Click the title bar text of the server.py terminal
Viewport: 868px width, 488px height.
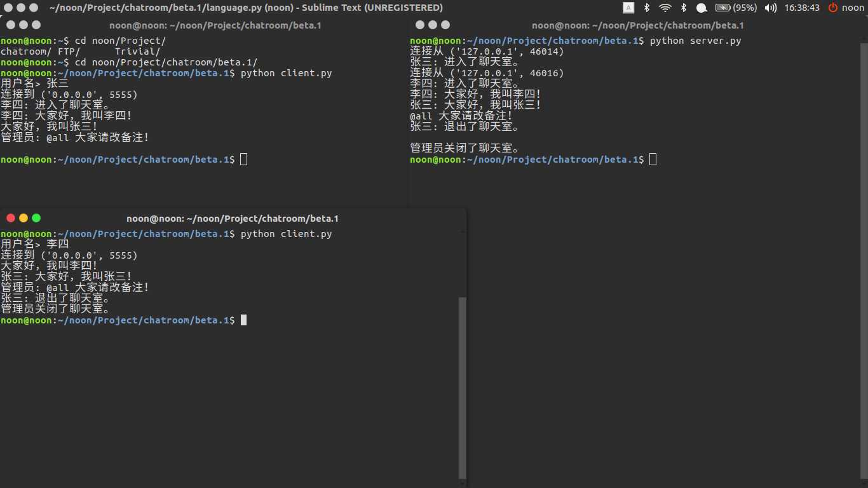637,25
